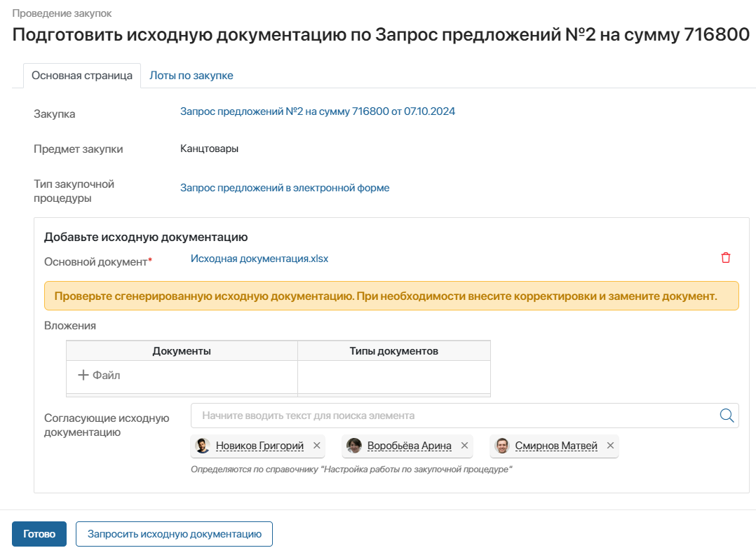756x555 pixels.
Task: Add attachment with the plus Файл button
Action: pos(99,375)
